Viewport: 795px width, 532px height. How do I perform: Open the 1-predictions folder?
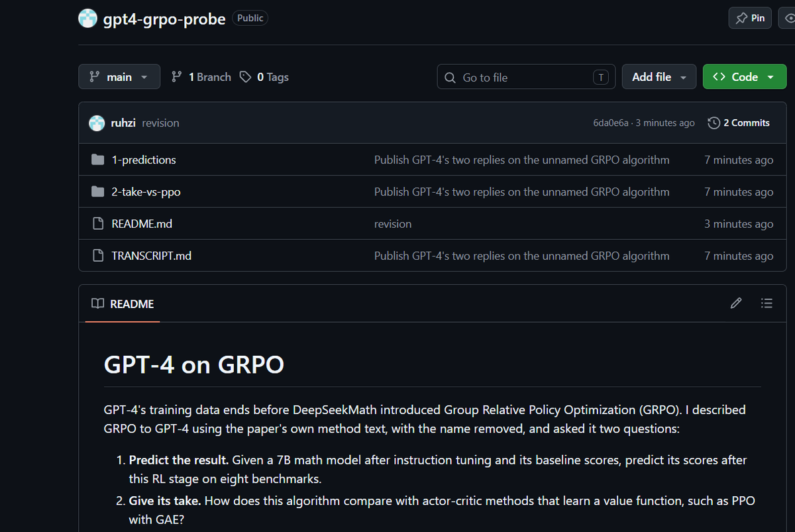coord(144,160)
